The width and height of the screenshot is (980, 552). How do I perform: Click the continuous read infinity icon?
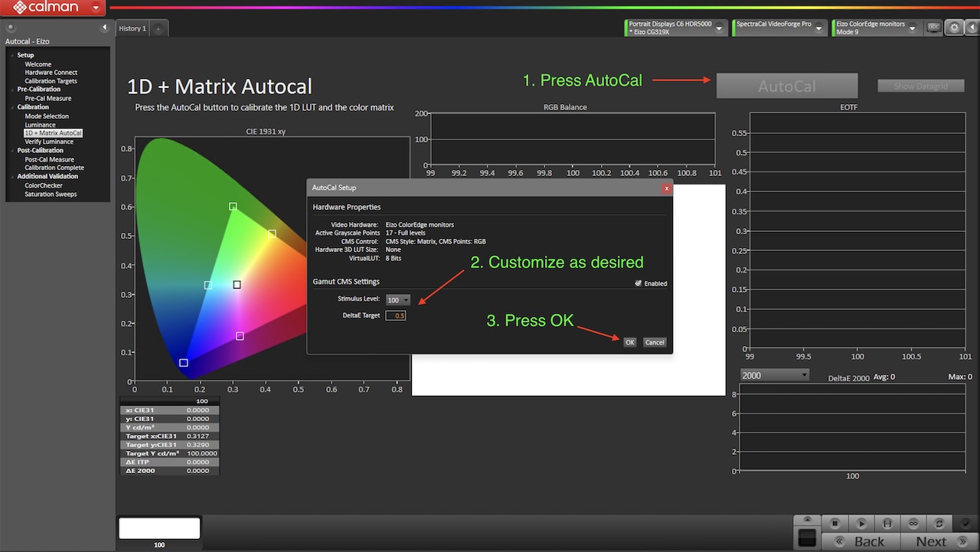[913, 523]
